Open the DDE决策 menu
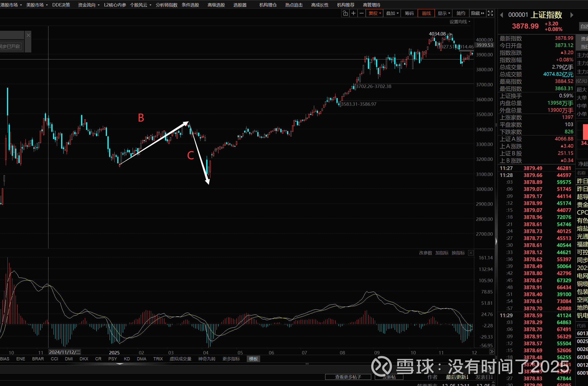 tap(61, 5)
